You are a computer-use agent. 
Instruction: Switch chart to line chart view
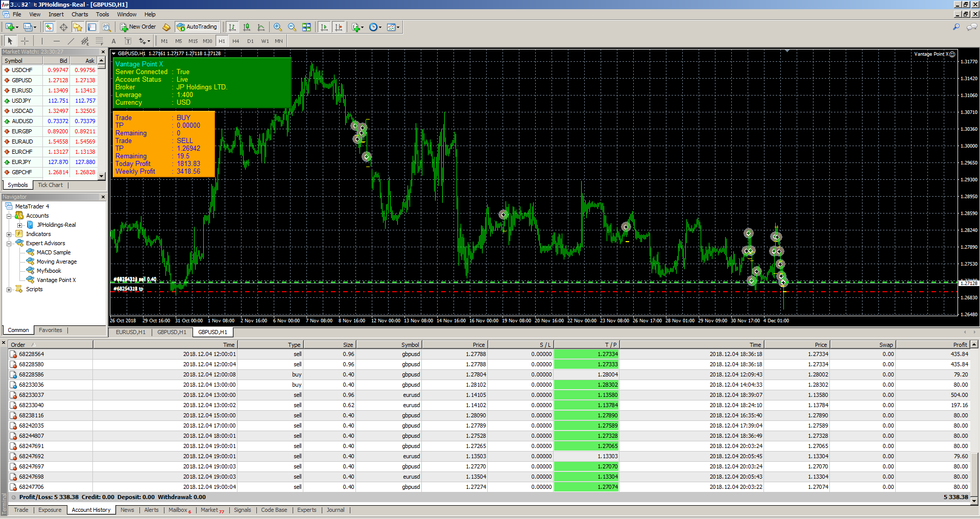pos(261,27)
